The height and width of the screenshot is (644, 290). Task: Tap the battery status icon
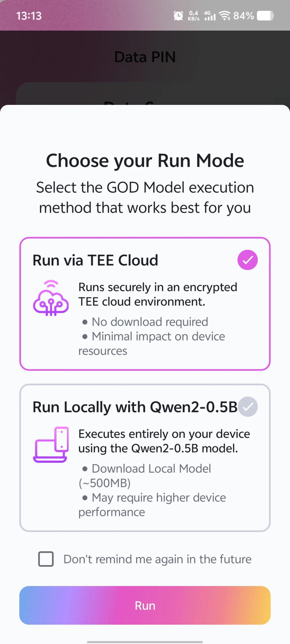[x=265, y=16]
